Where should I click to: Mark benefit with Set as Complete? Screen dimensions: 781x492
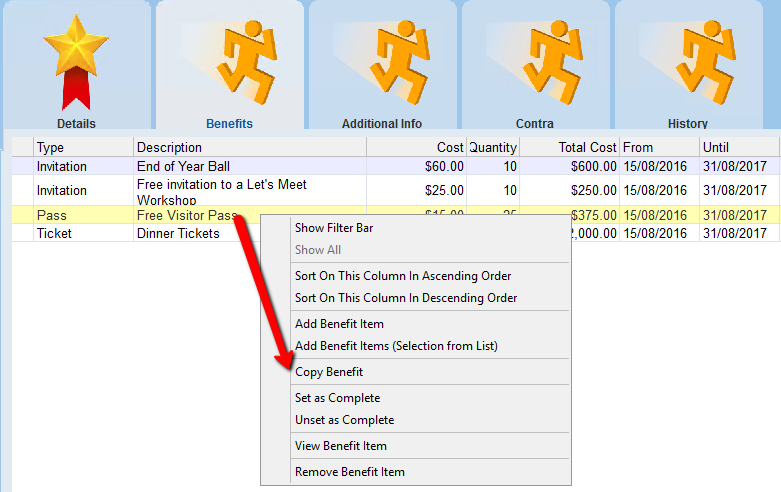click(337, 398)
